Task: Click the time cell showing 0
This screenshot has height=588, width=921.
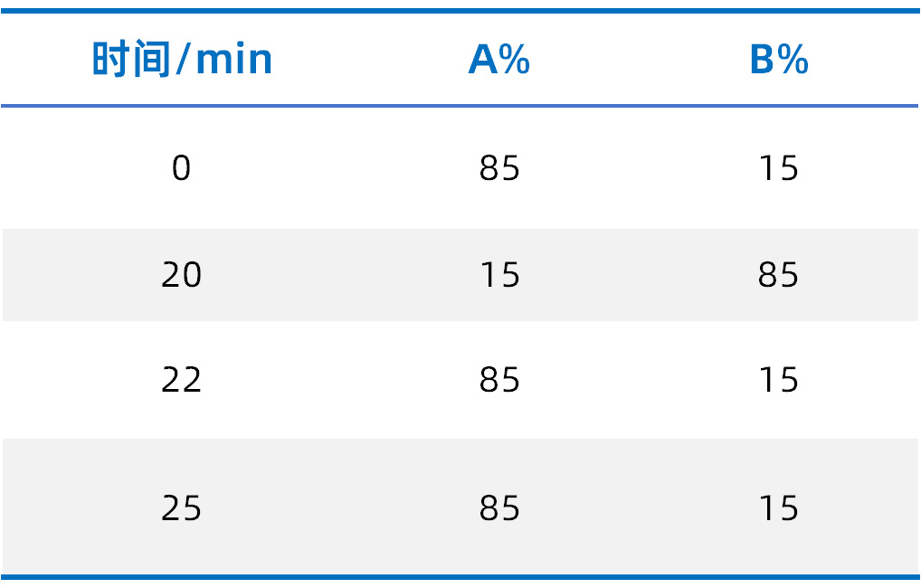Action: click(x=182, y=168)
